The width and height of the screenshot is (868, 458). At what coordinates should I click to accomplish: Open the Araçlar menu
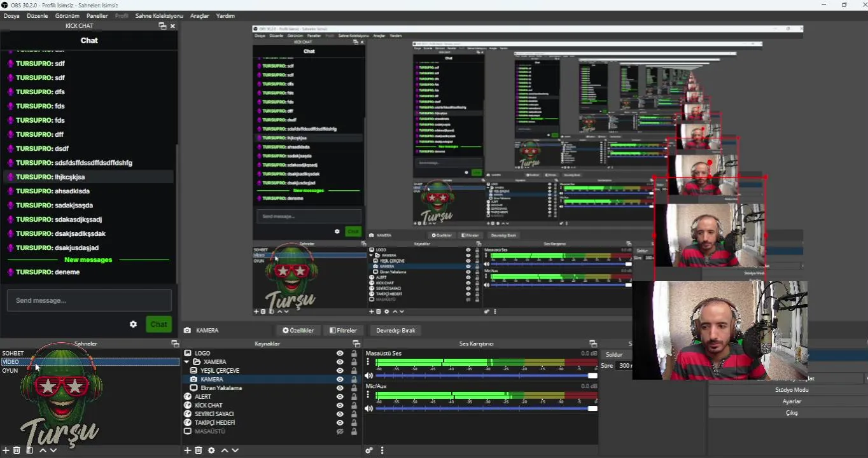200,16
